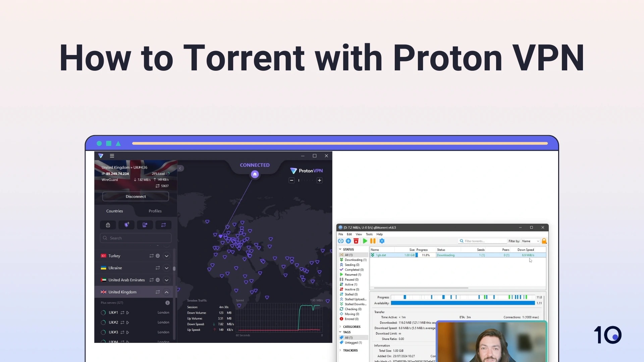Click the Turkey globe icon
Viewport: 644px width, 362px height.
point(158,256)
